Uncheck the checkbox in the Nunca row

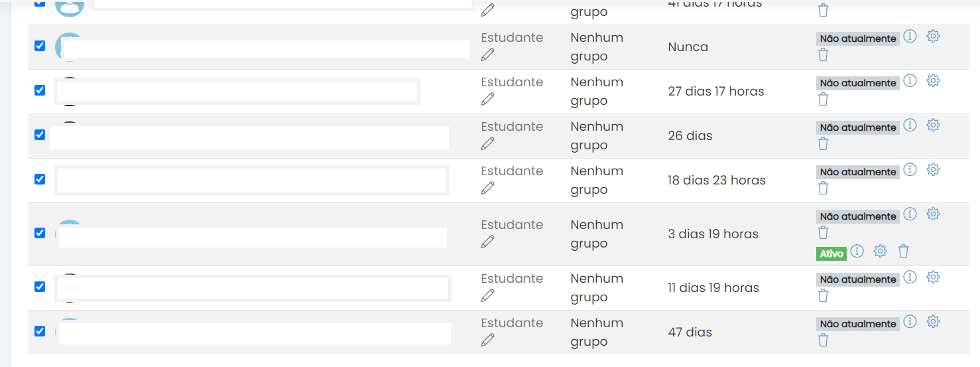[40, 46]
